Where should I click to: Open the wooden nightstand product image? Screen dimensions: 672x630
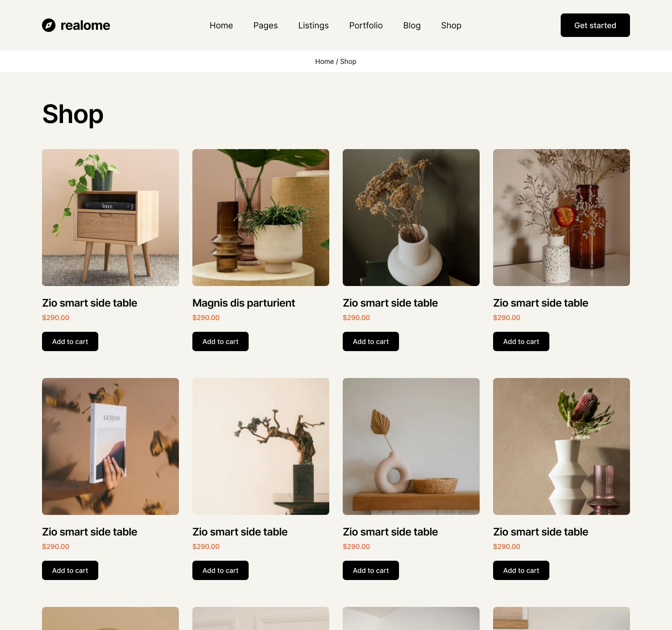point(110,218)
